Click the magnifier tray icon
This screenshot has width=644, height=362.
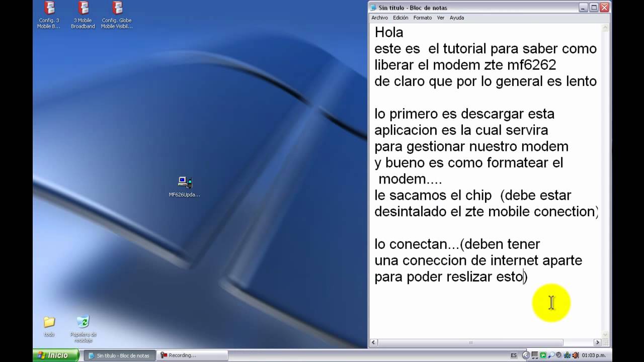(551, 355)
